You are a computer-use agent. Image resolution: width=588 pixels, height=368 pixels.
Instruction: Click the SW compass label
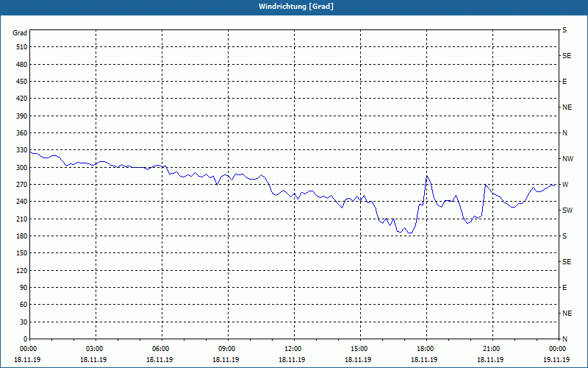click(567, 210)
